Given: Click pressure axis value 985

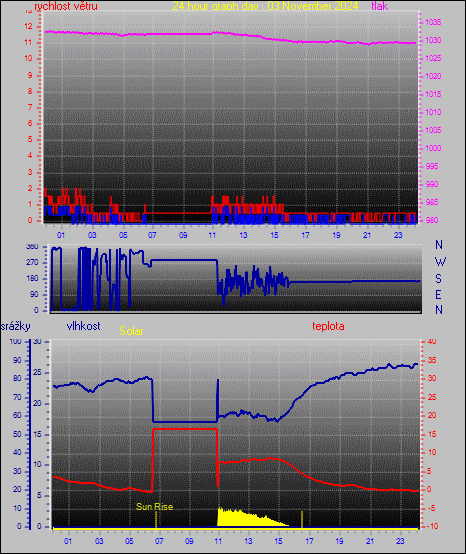Looking at the screenshot, I should [432, 202].
